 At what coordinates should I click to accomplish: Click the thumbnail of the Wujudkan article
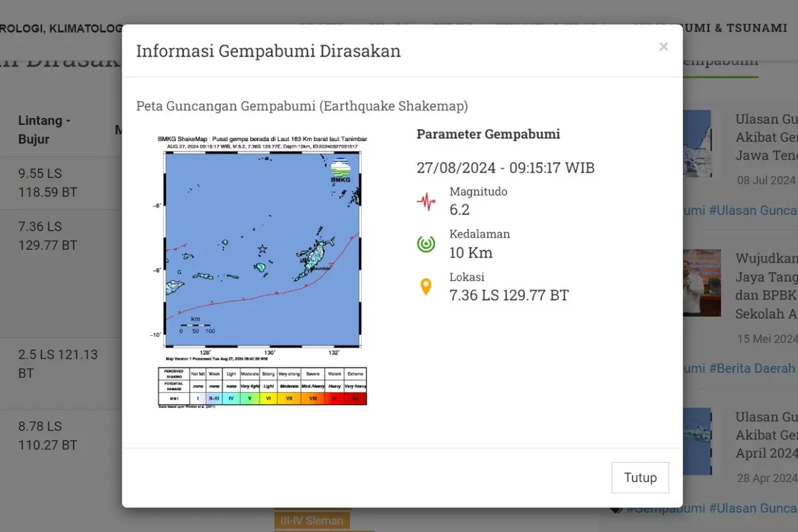pos(702,282)
